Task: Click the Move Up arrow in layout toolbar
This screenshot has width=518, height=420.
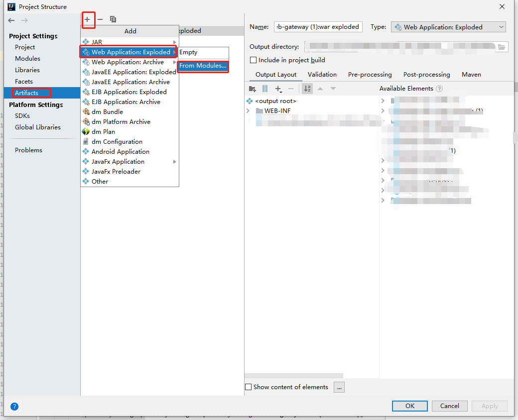Action: click(320, 89)
